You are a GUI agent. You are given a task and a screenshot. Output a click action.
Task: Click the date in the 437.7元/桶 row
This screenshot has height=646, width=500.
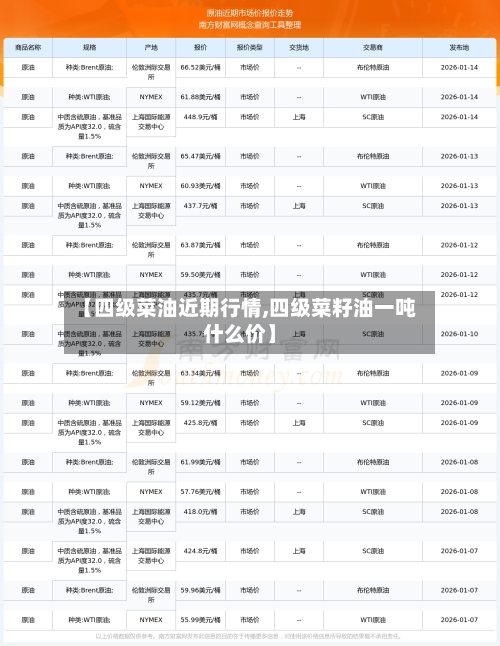pyautogui.click(x=459, y=206)
